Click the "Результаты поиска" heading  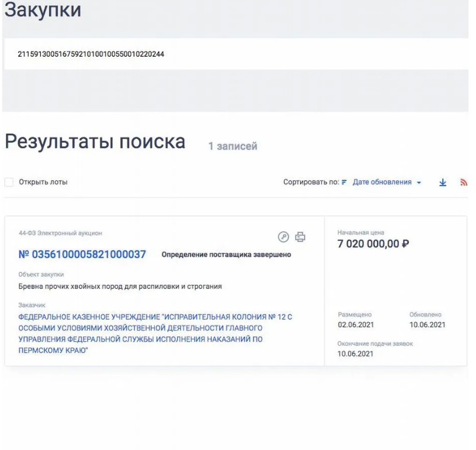[95, 142]
